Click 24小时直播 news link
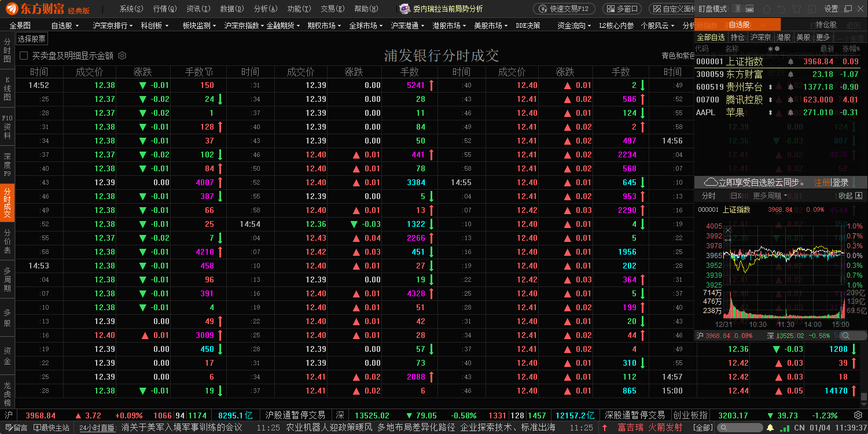This screenshot has width=868, height=434. 97,428
